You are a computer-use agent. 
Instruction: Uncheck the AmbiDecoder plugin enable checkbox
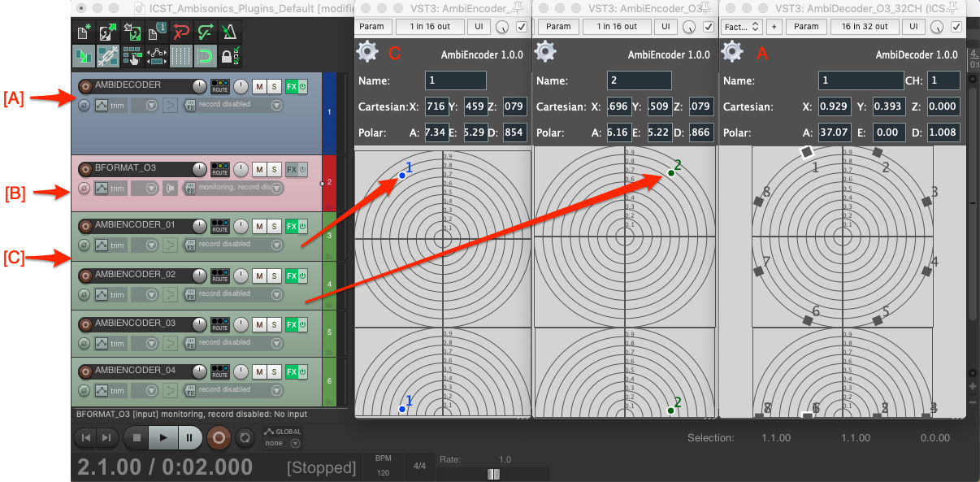coord(956,27)
